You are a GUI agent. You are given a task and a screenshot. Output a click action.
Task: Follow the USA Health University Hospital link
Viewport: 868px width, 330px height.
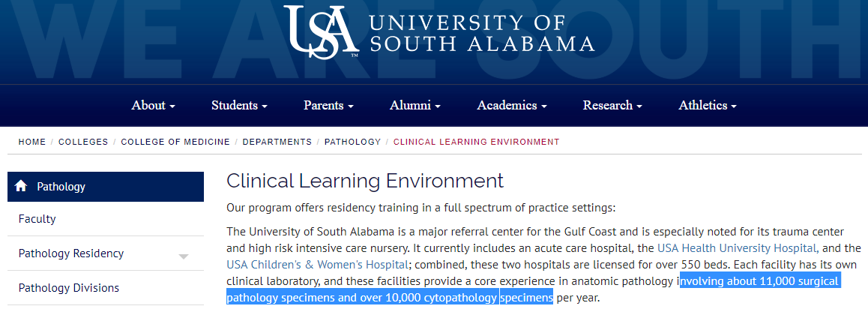736,248
